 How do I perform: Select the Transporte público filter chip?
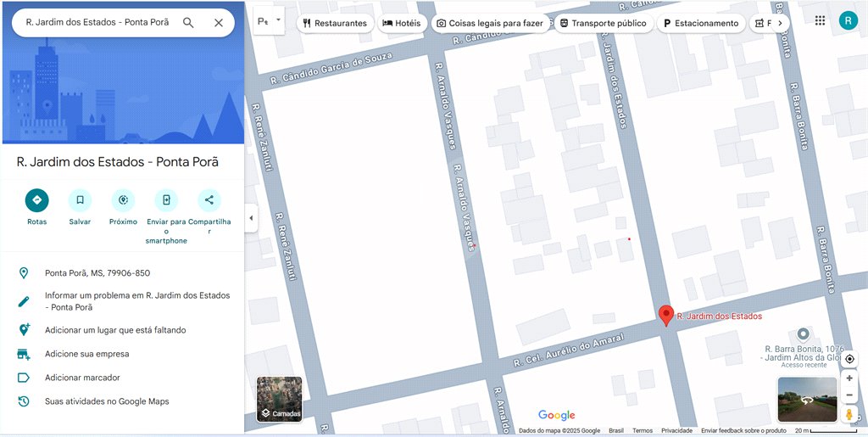604,23
